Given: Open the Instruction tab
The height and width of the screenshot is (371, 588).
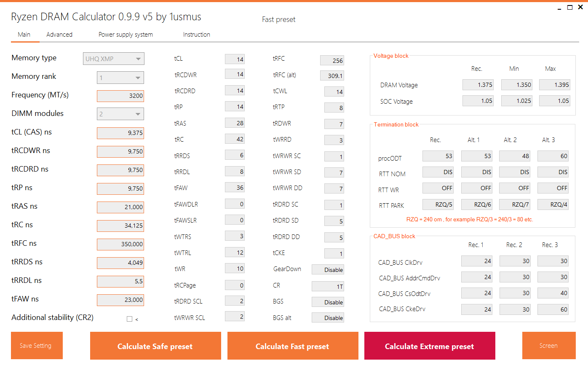Looking at the screenshot, I should tap(196, 35).
